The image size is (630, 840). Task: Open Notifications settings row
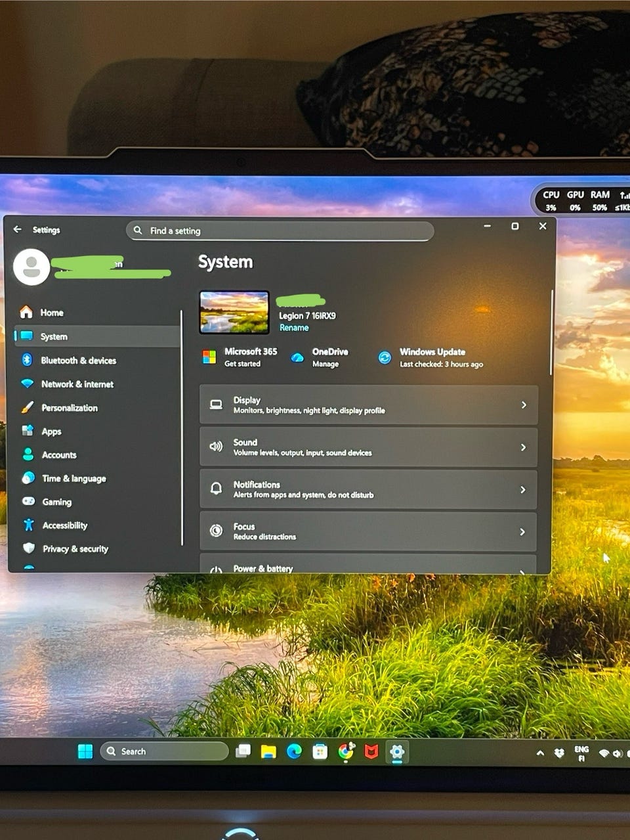(x=369, y=489)
